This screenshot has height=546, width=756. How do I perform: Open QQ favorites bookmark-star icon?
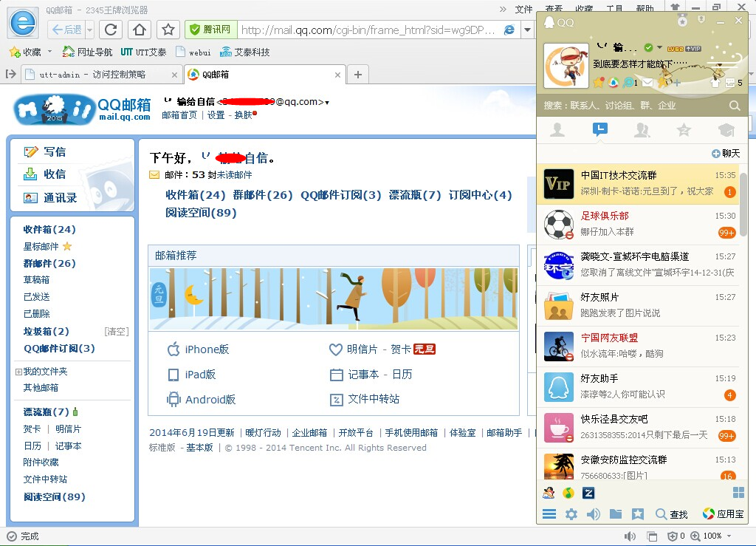point(638,514)
